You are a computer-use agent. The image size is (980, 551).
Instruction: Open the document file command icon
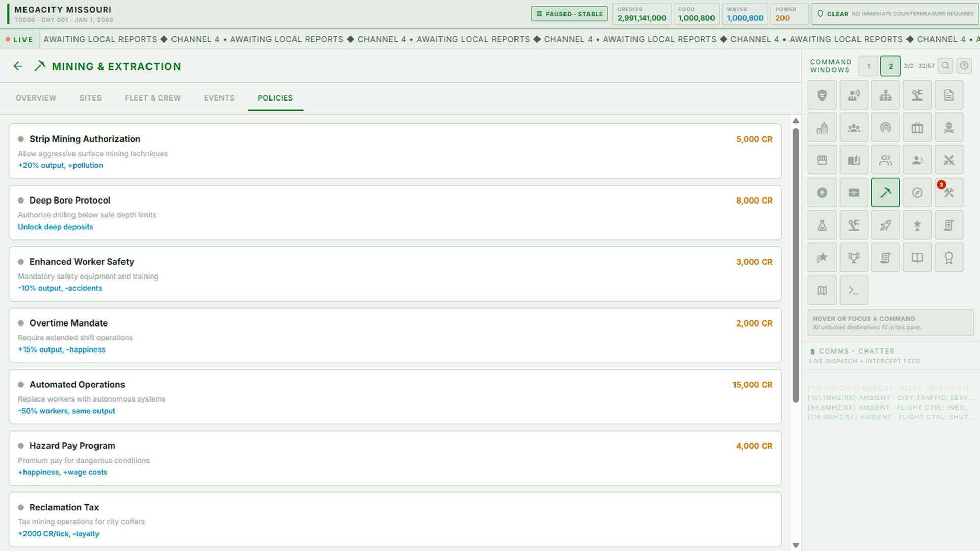(x=948, y=95)
